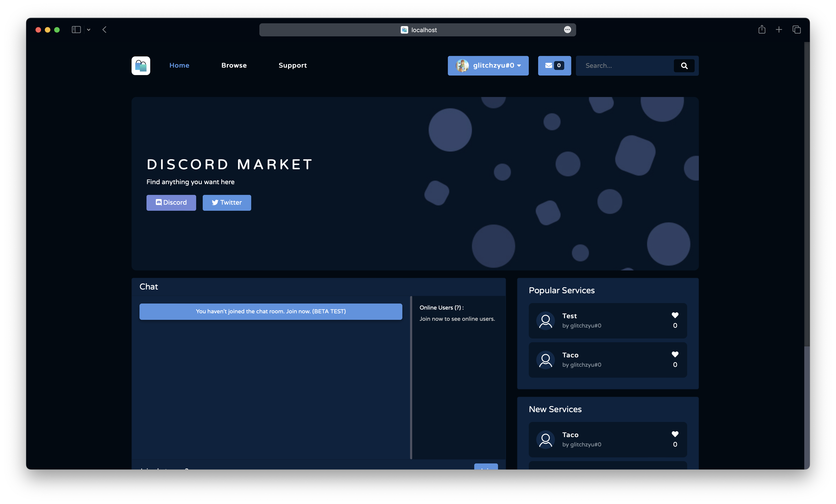This screenshot has width=836, height=504.
Task: Click the search magnifier icon
Action: [x=684, y=66]
